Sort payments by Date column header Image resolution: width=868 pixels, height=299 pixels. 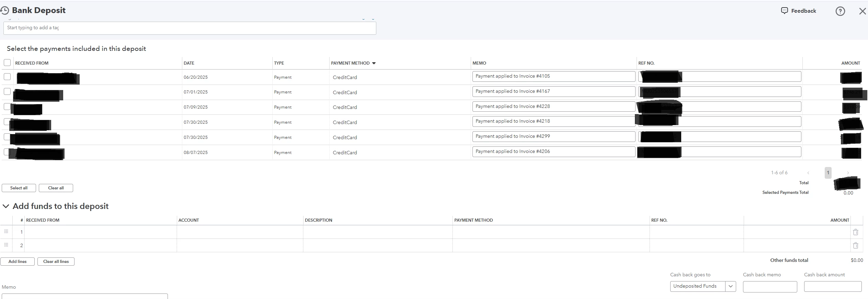pyautogui.click(x=189, y=63)
